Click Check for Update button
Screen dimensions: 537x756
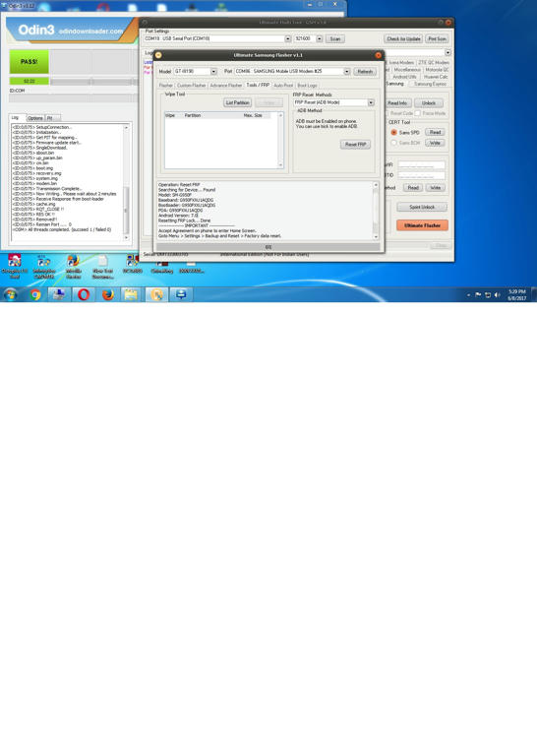pos(403,38)
